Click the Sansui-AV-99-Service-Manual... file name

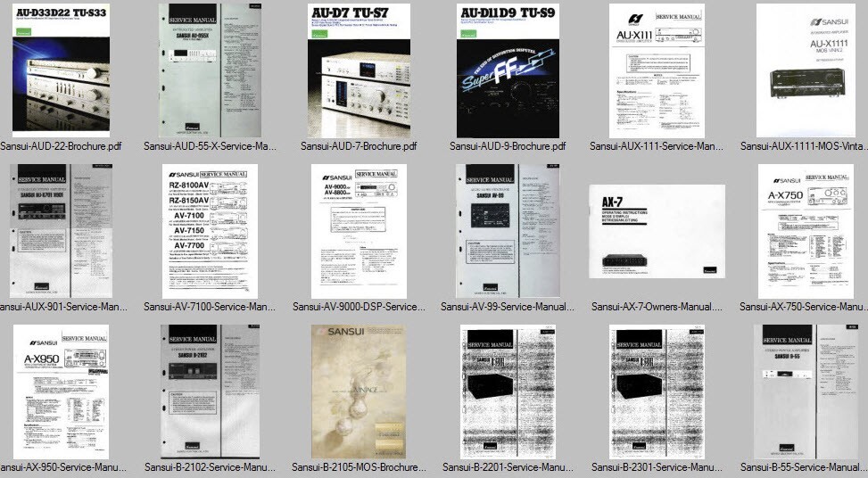click(508, 307)
